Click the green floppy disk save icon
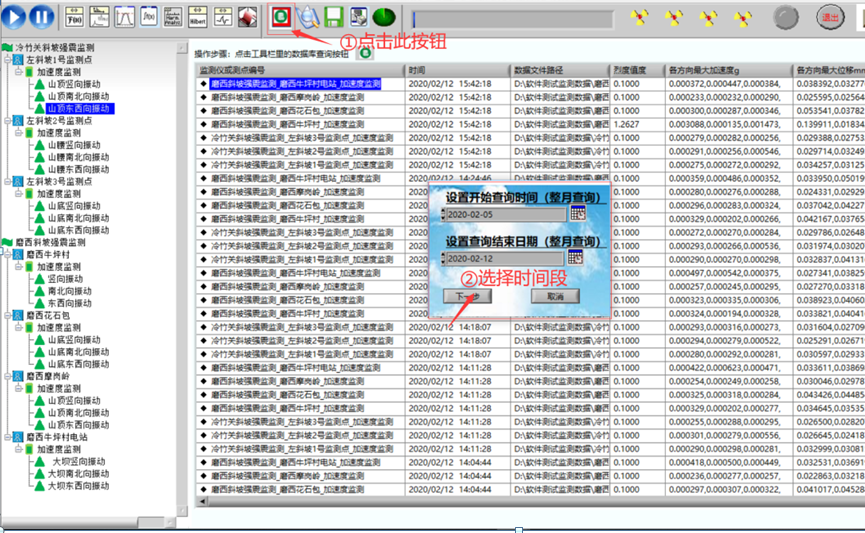This screenshot has height=533, width=865. pos(334,17)
